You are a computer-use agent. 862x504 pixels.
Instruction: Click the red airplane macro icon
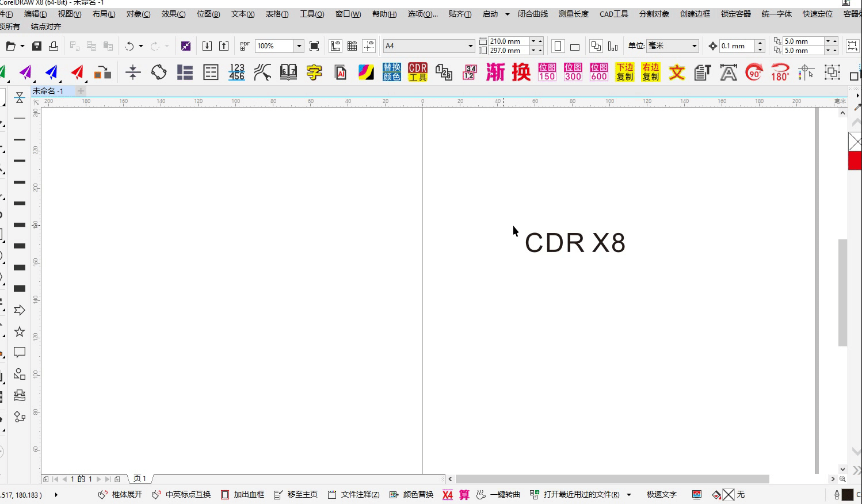(x=78, y=72)
